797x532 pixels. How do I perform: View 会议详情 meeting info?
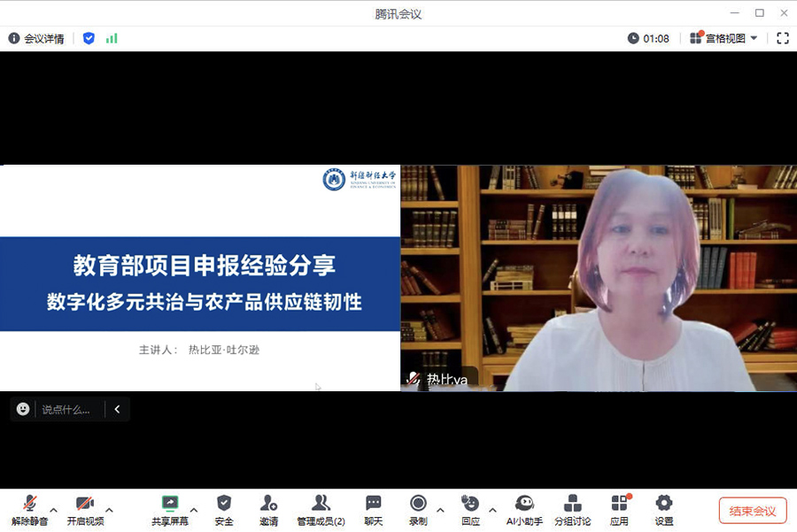tap(36, 38)
